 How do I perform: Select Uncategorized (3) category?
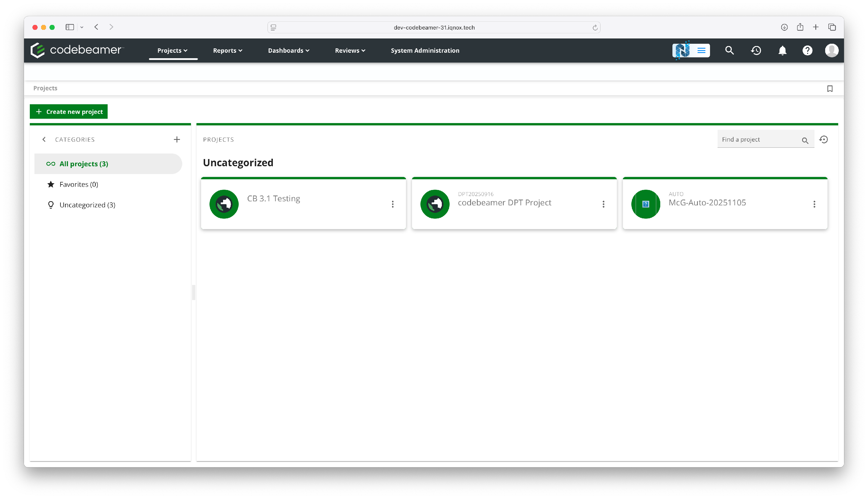pyautogui.click(x=87, y=205)
